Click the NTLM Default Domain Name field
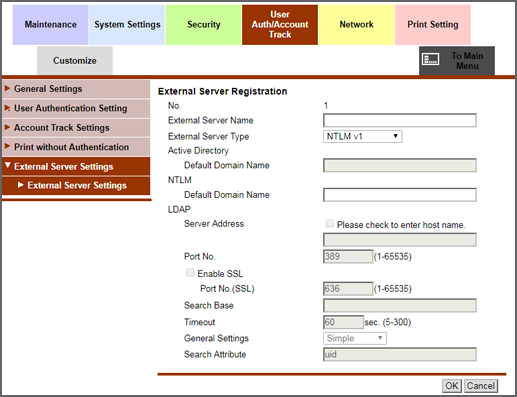Viewport: 517px width, 397px height. (x=400, y=195)
